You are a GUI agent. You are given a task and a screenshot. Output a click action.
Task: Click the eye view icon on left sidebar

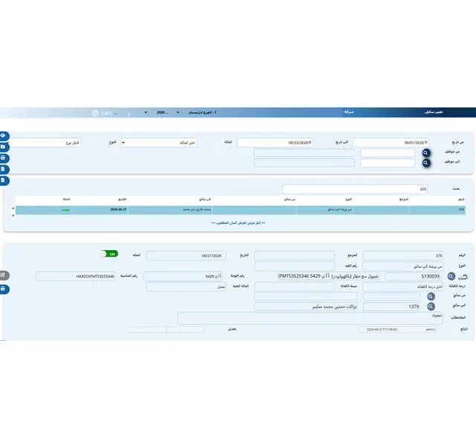[x=3, y=135]
